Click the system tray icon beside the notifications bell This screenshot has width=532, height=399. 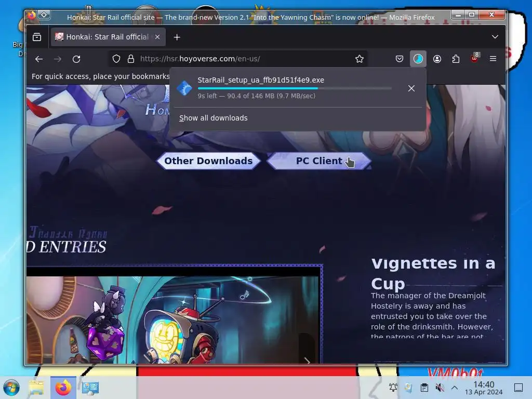(409, 388)
